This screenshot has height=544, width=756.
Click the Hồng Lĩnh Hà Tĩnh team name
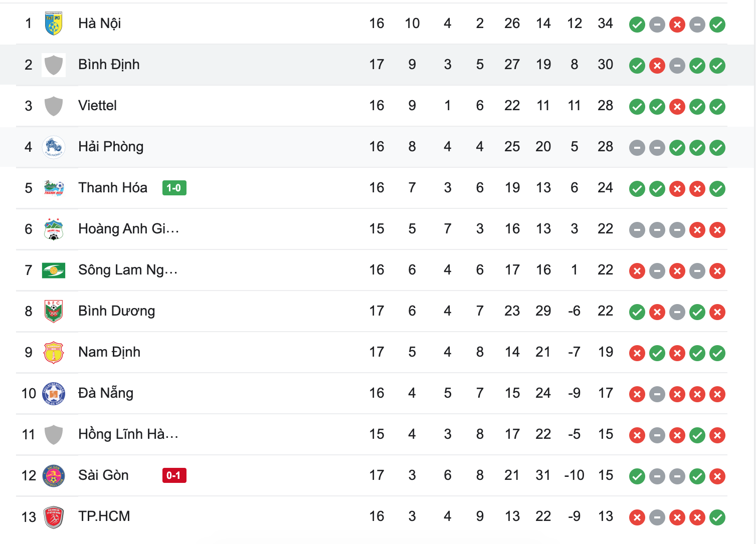click(x=128, y=434)
